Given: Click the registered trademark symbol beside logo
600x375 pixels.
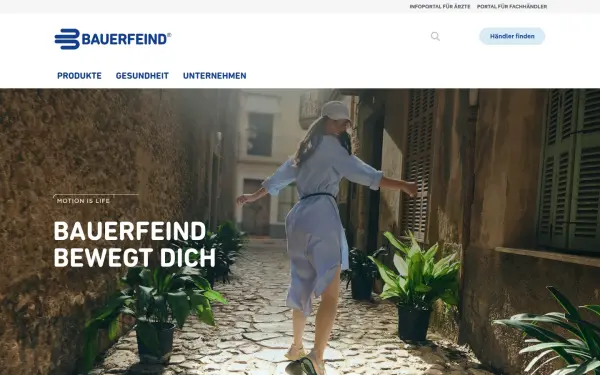Looking at the screenshot, I should tap(169, 34).
